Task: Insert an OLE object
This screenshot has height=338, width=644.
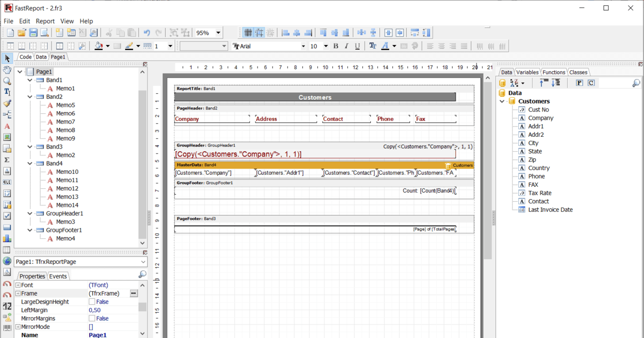Action: point(6,182)
